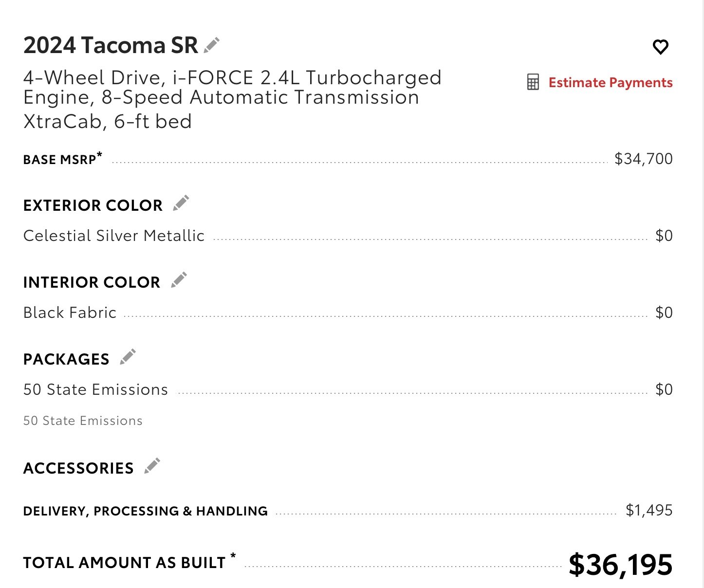Click the Celestial Silver Metallic color entry
The width and height of the screenshot is (704, 588).
pyautogui.click(x=114, y=236)
